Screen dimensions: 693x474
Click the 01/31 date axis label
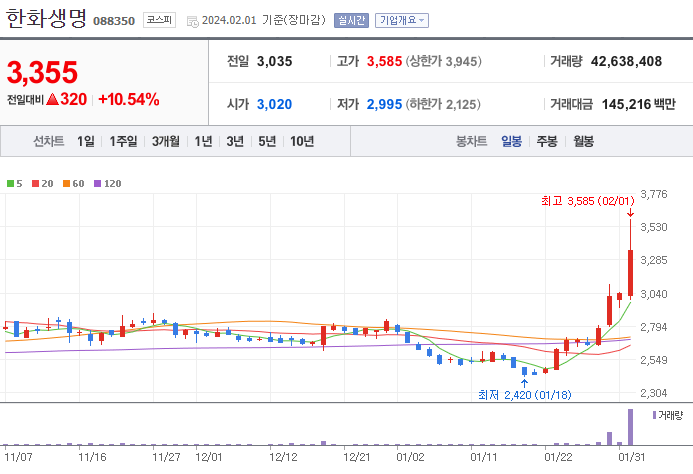pyautogui.click(x=632, y=457)
